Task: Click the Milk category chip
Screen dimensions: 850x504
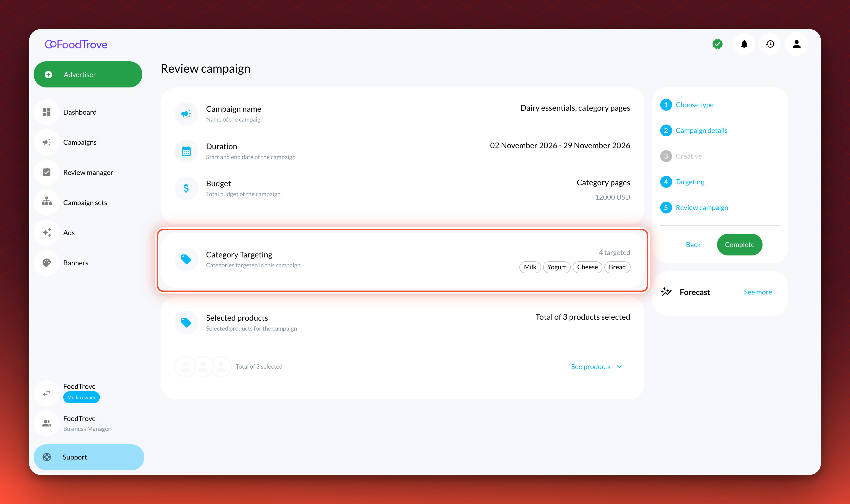Action: tap(530, 267)
